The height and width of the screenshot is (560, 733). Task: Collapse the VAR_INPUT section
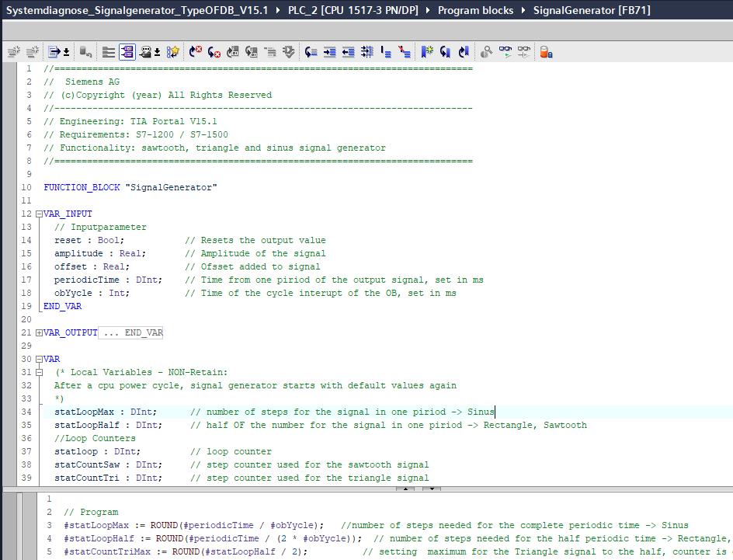point(40,214)
